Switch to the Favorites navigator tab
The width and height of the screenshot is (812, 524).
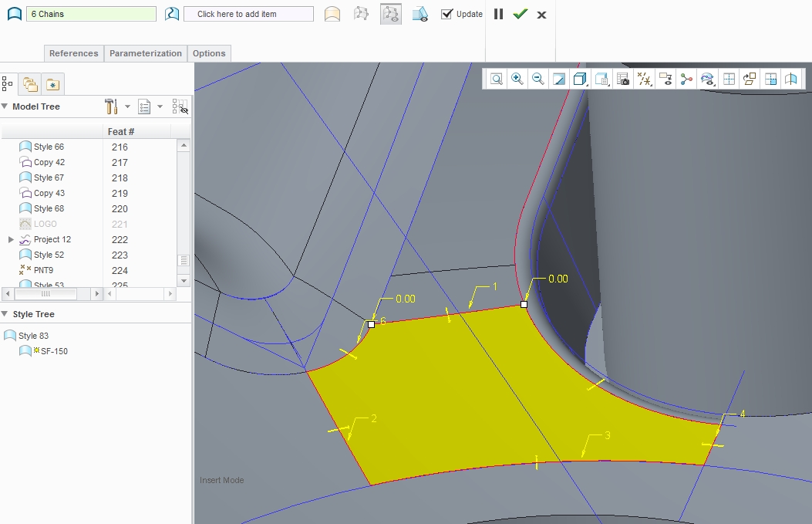[52, 84]
